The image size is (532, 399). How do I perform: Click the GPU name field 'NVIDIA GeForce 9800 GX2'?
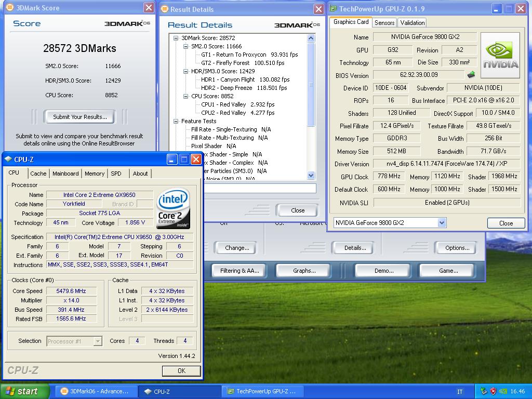coord(425,37)
